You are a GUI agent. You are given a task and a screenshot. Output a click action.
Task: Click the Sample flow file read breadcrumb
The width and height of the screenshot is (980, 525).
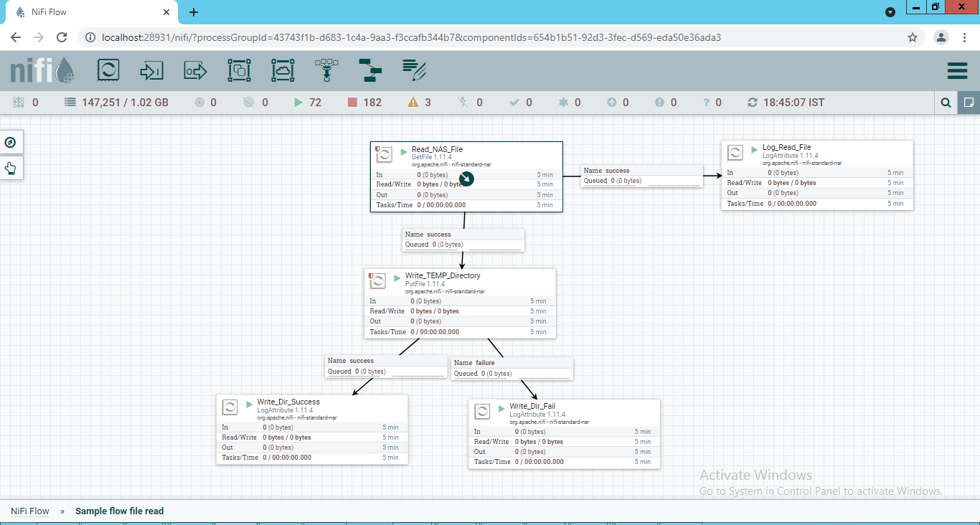tap(119, 511)
